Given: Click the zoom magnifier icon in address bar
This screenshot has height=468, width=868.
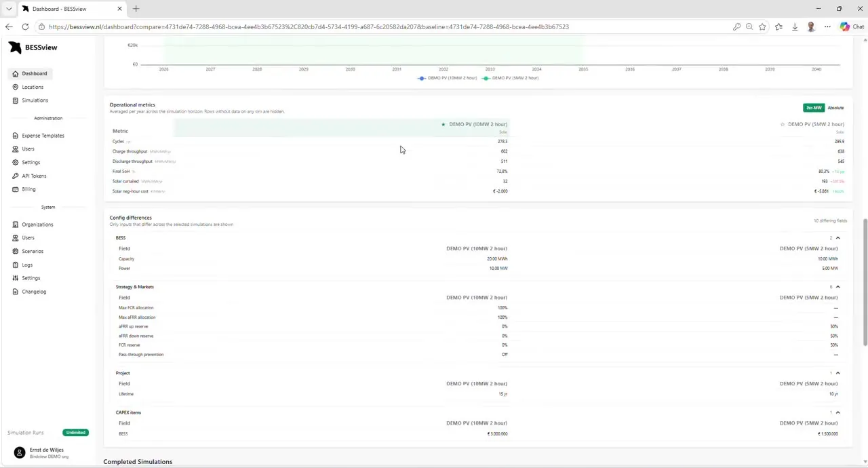Looking at the screenshot, I should (x=749, y=26).
